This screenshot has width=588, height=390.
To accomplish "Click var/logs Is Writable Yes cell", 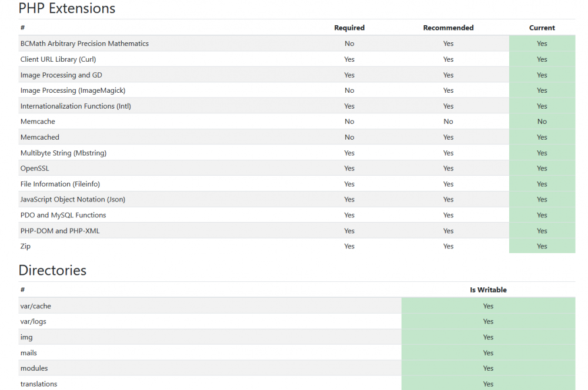I will click(x=488, y=321).
